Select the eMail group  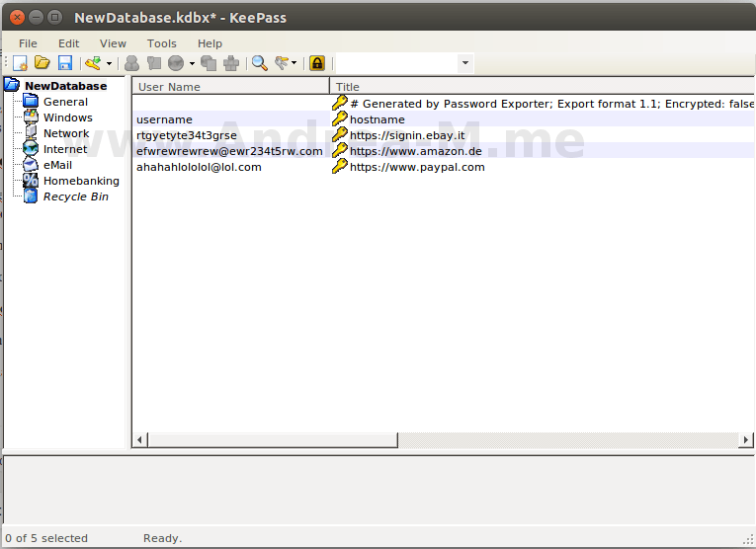click(x=57, y=165)
